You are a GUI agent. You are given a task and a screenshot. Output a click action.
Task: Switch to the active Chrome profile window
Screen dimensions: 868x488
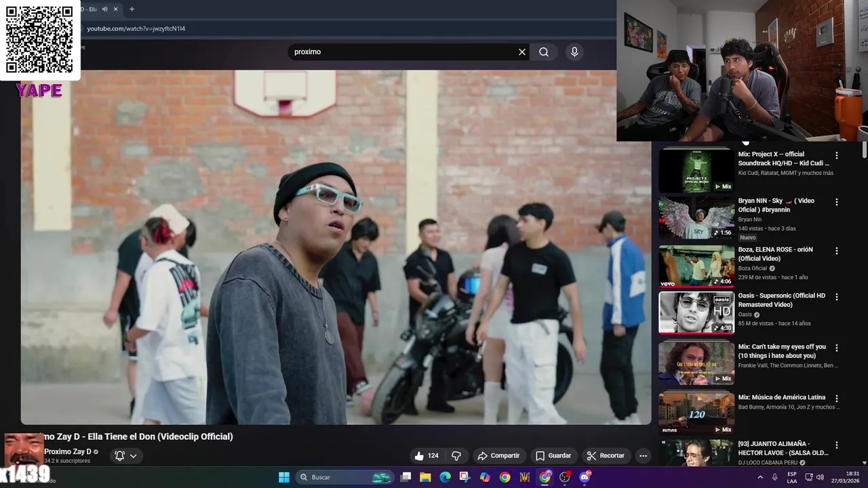[545, 477]
